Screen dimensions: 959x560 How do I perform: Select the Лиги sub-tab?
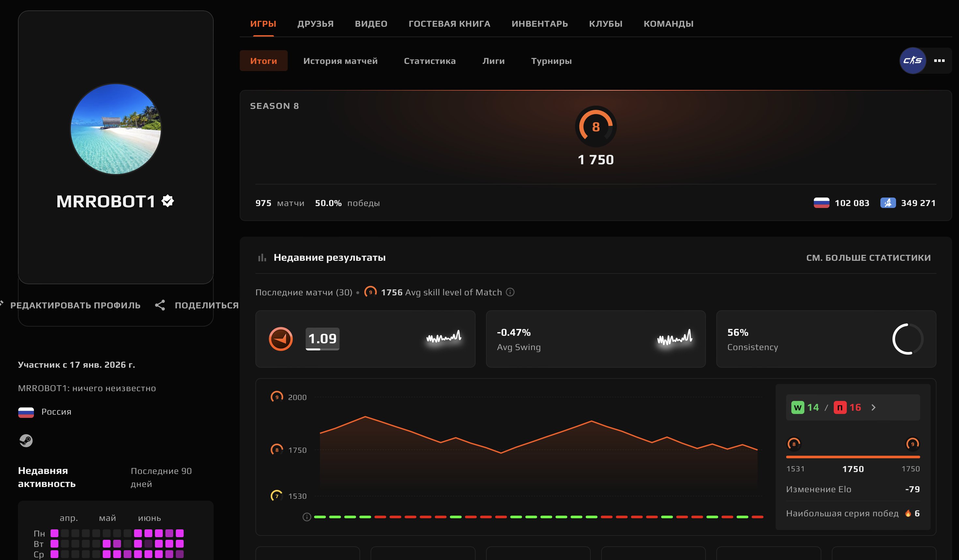493,61
